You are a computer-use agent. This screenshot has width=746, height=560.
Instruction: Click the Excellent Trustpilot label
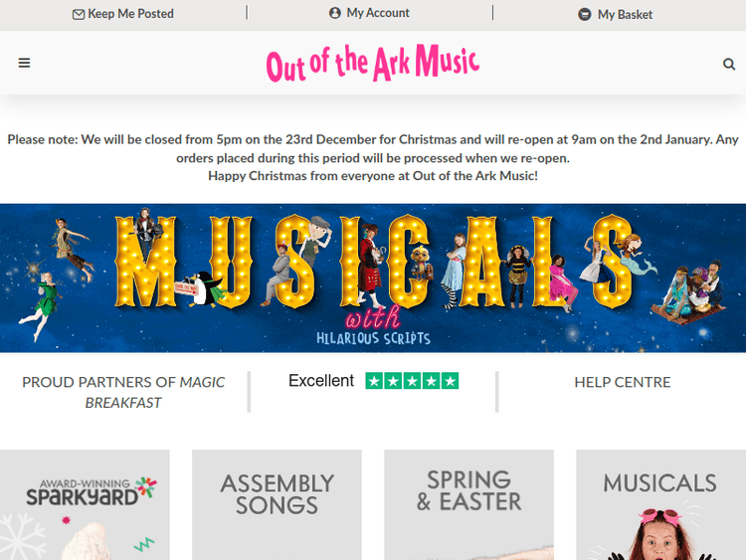(x=321, y=381)
